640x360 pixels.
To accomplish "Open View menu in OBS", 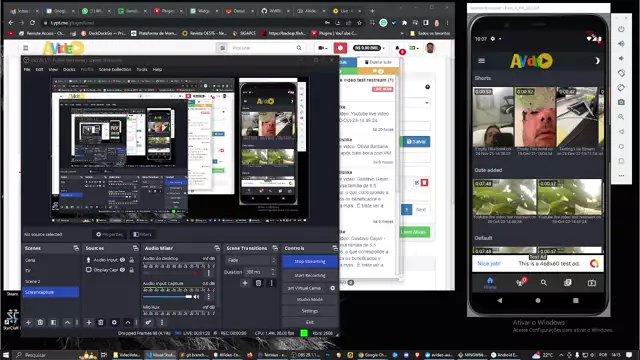I will pos(53,70).
